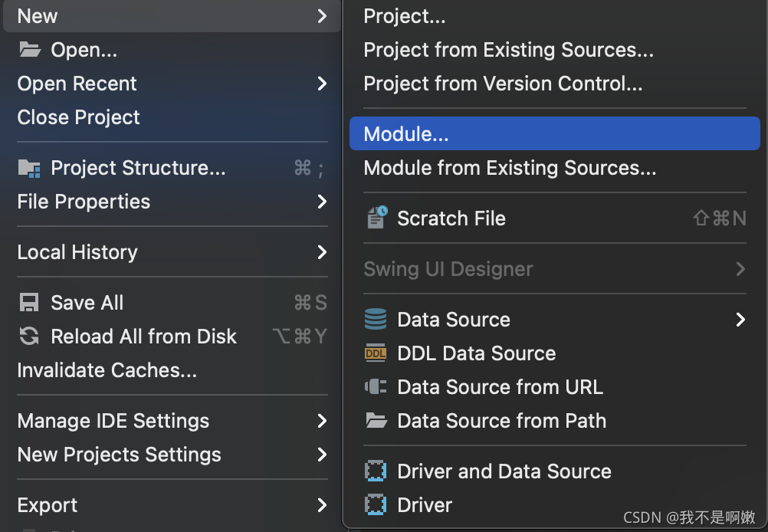The height and width of the screenshot is (532, 768).
Task: Click the Data Source from Path folder icon
Action: pyautogui.click(x=376, y=421)
